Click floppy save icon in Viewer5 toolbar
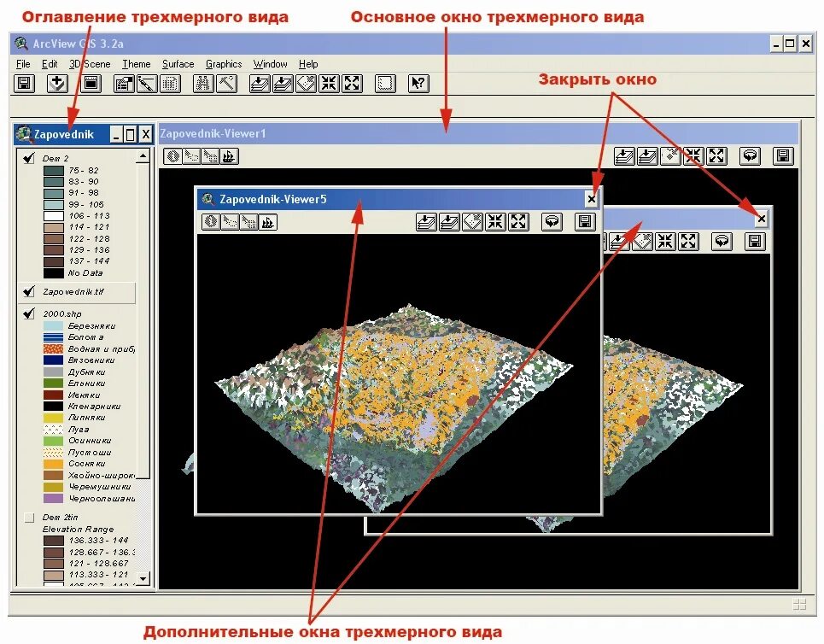 [585, 221]
